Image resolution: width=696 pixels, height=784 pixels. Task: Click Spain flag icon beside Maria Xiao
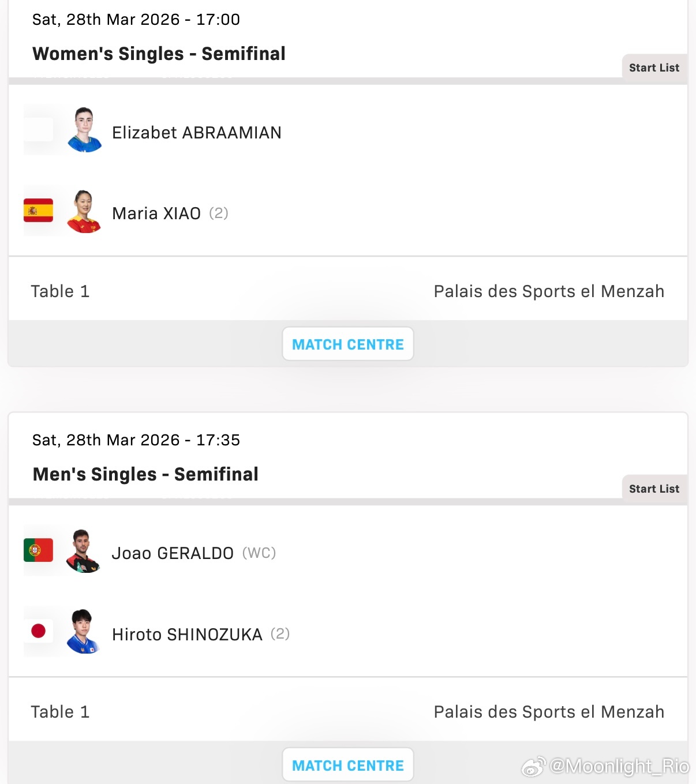point(38,211)
